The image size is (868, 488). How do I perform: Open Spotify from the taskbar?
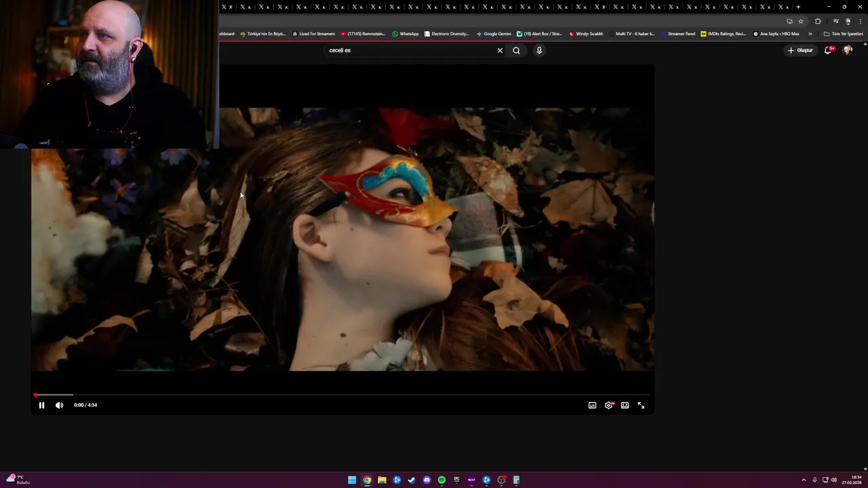click(x=441, y=480)
